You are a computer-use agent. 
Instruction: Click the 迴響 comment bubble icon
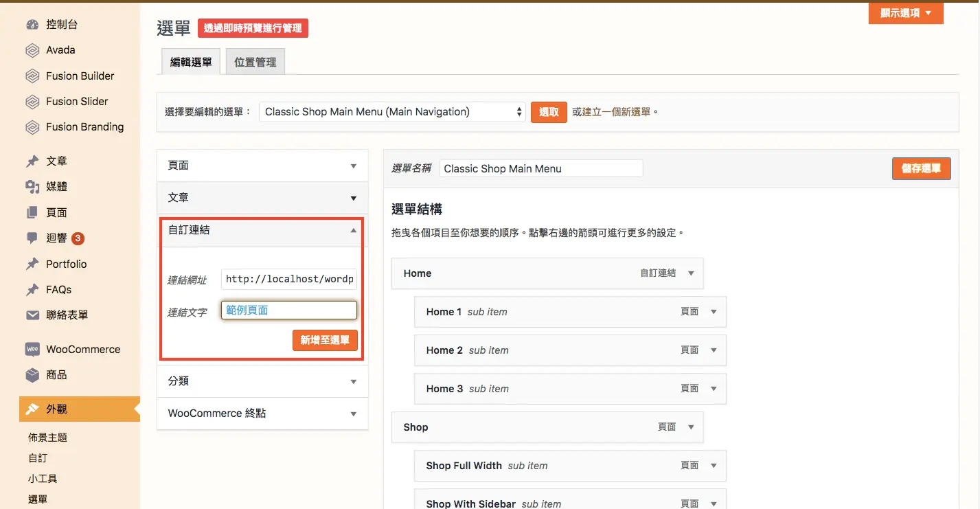click(32, 238)
